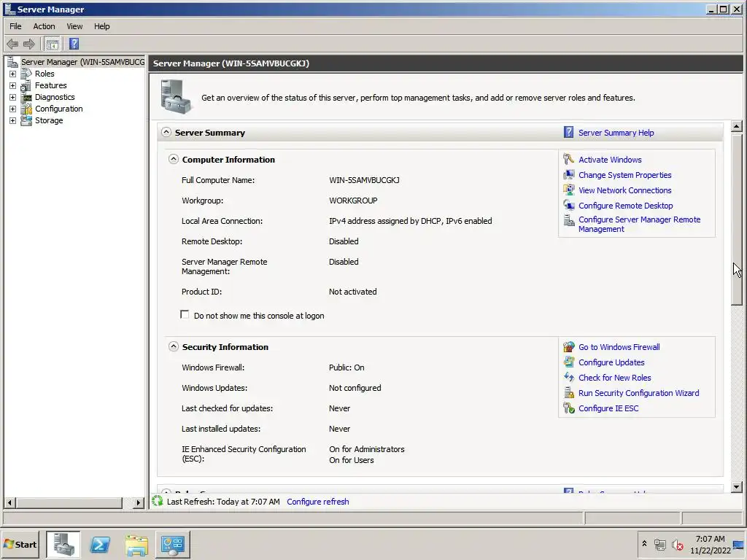
Task: Open the control panel taskbar icon beside Explorer
Action: [x=172, y=544]
